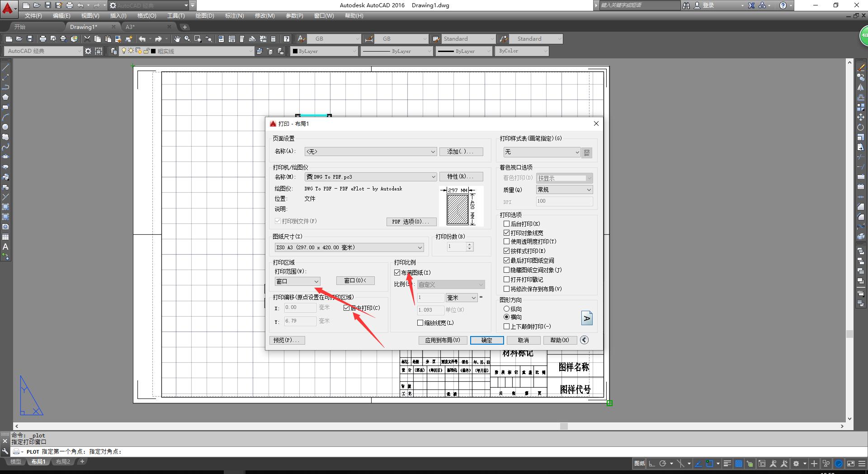Select 纵向 portrait orientation

tap(507, 309)
